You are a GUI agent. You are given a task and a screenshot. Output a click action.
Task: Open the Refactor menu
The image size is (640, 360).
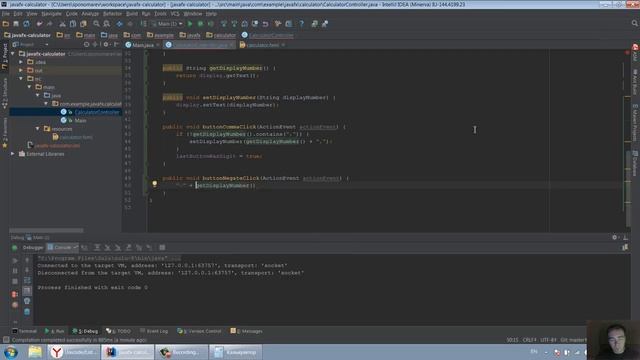click(112, 13)
